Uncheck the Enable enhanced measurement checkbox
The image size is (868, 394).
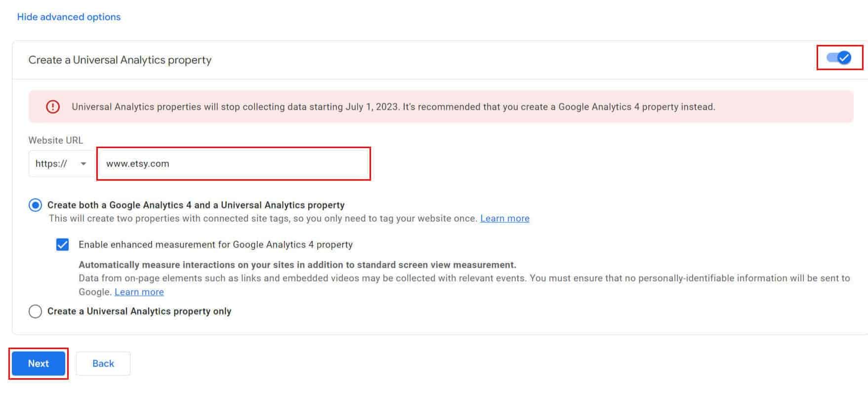pyautogui.click(x=62, y=244)
